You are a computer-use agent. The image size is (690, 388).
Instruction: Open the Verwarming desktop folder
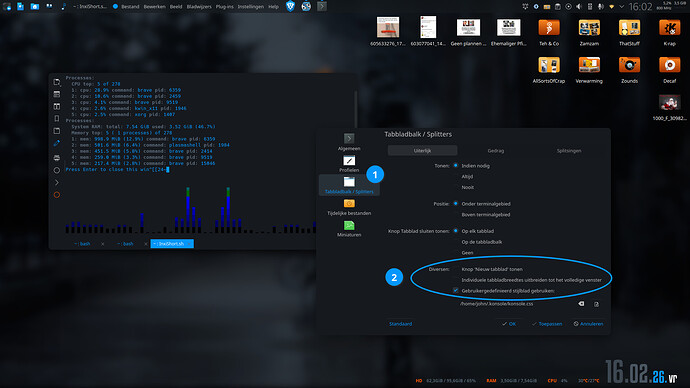(589, 70)
